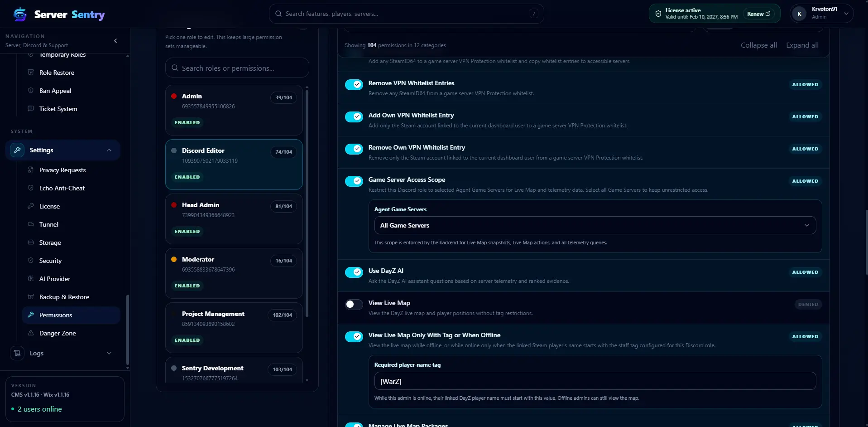
Task: Click the external link icon on Renew
Action: click(768, 14)
